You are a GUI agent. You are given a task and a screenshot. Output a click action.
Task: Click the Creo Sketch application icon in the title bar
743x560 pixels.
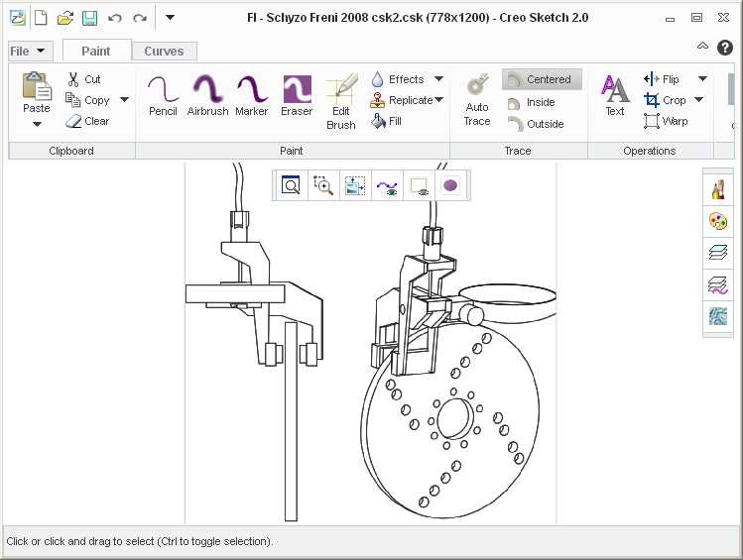coord(18,18)
